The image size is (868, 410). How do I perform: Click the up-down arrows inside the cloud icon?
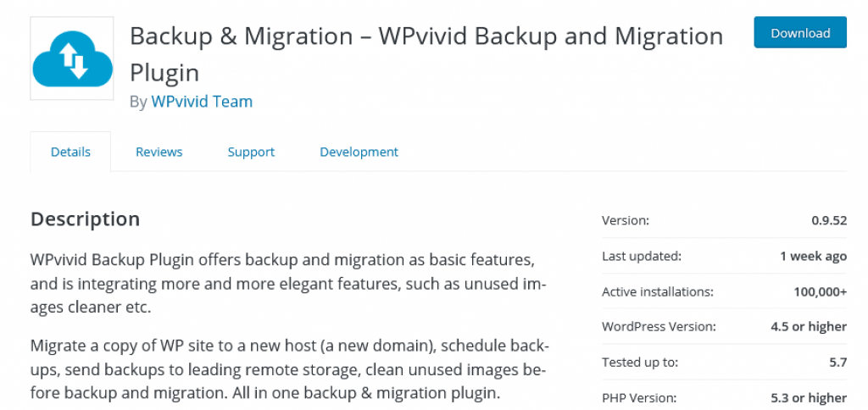pos(74,60)
